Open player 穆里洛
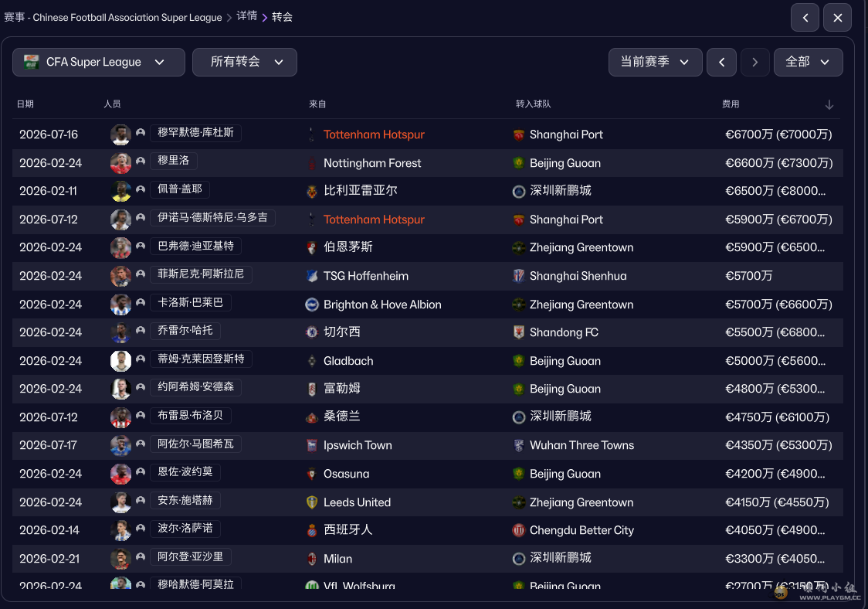Screen dimensions: 868x609 pos(173,161)
